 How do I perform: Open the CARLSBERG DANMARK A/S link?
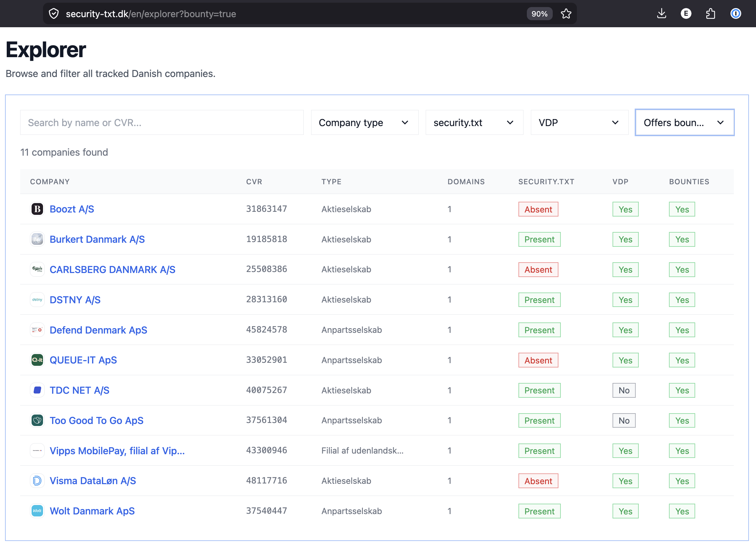click(x=113, y=269)
